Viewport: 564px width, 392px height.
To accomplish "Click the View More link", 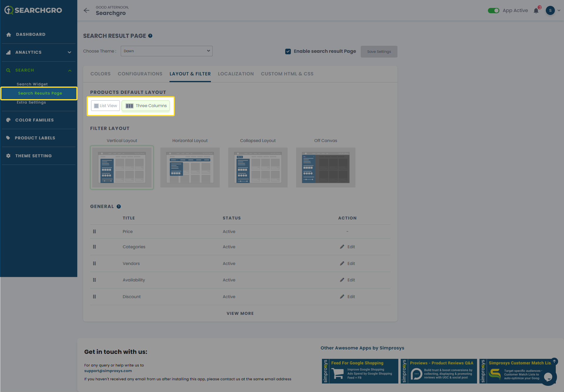I will 240,313.
